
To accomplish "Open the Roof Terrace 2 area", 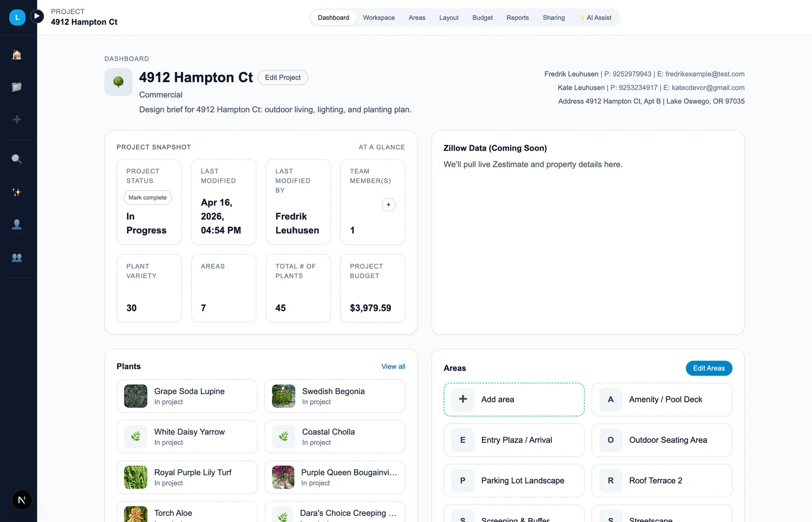I will point(662,481).
